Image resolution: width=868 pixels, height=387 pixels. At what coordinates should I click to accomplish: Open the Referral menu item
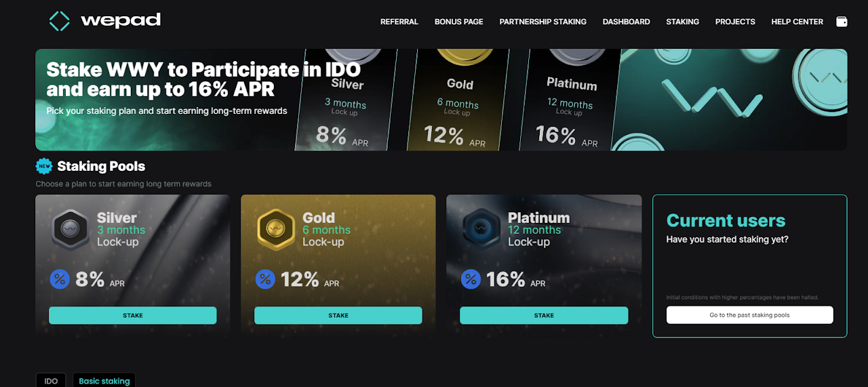(x=399, y=22)
